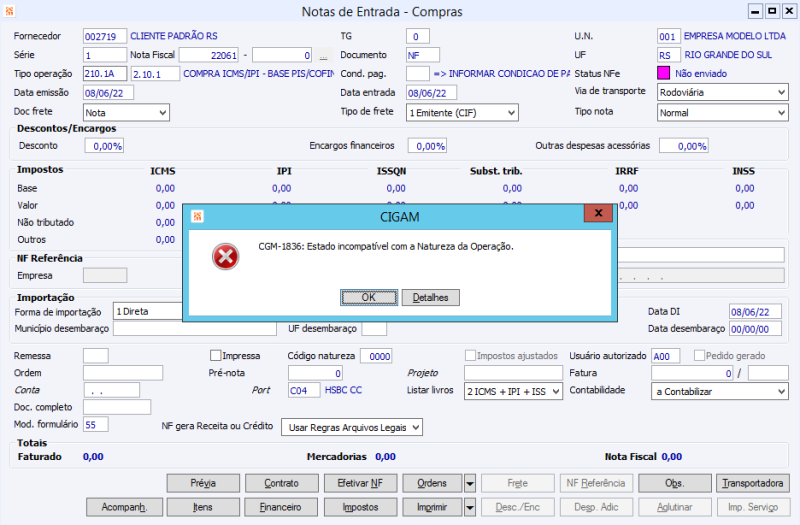Open Detalhes of the error message
The height and width of the screenshot is (525, 800).
[430, 297]
